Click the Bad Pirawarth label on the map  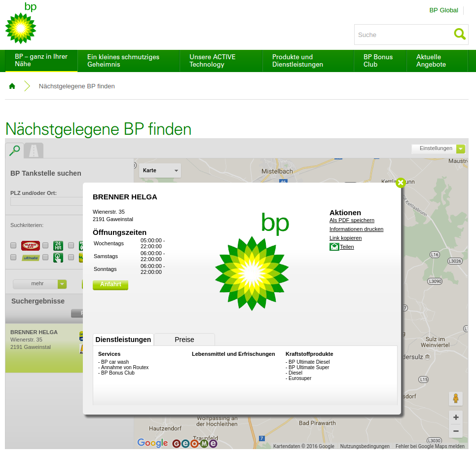(317, 423)
